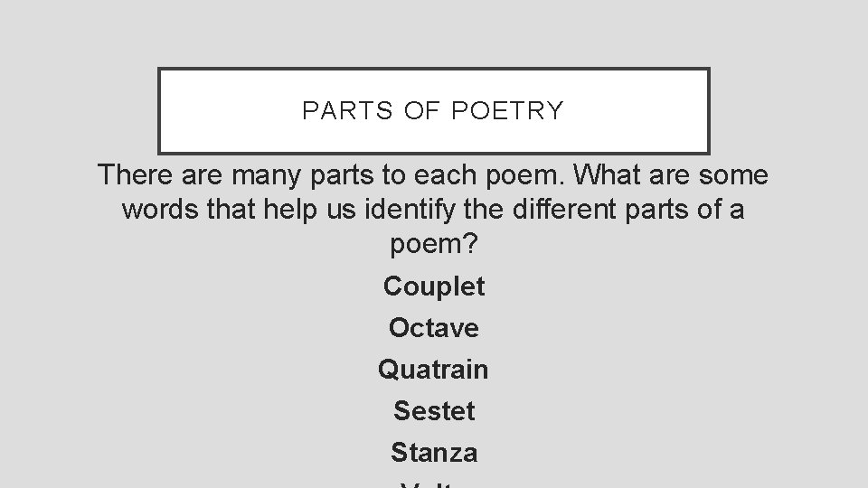Click the word each in the first sentence
The width and height of the screenshot is (868, 488).
coord(445,174)
